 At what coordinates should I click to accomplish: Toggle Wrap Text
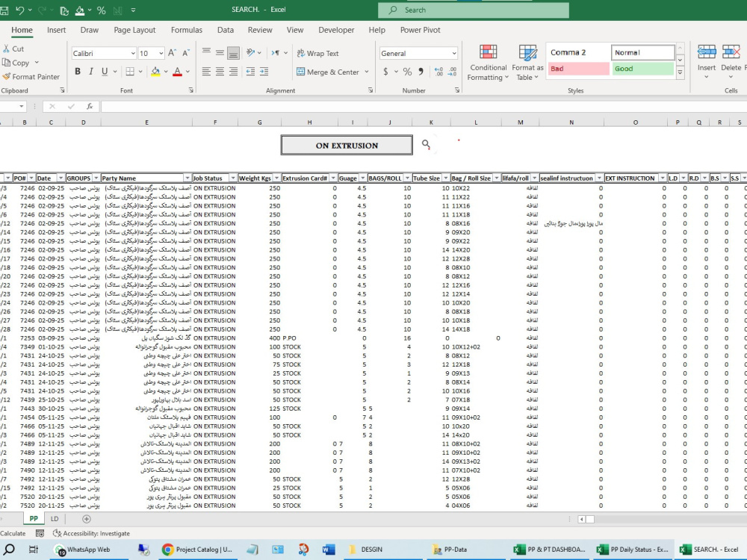[317, 53]
